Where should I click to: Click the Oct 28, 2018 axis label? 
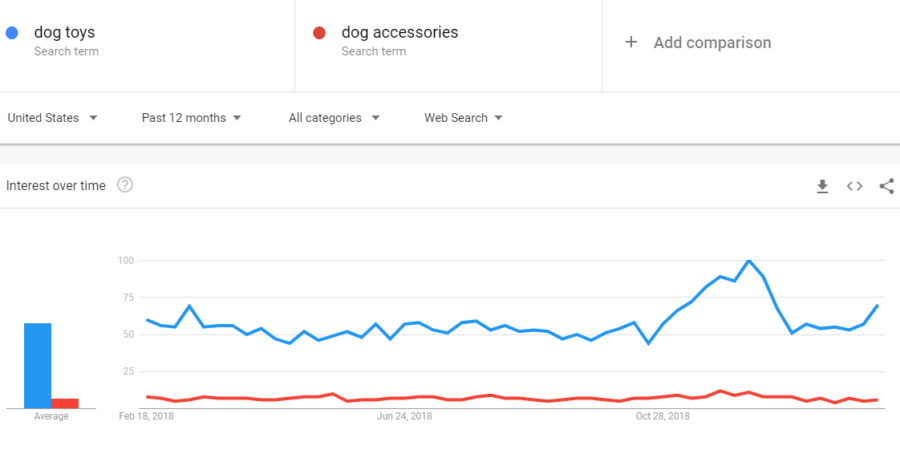[662, 416]
